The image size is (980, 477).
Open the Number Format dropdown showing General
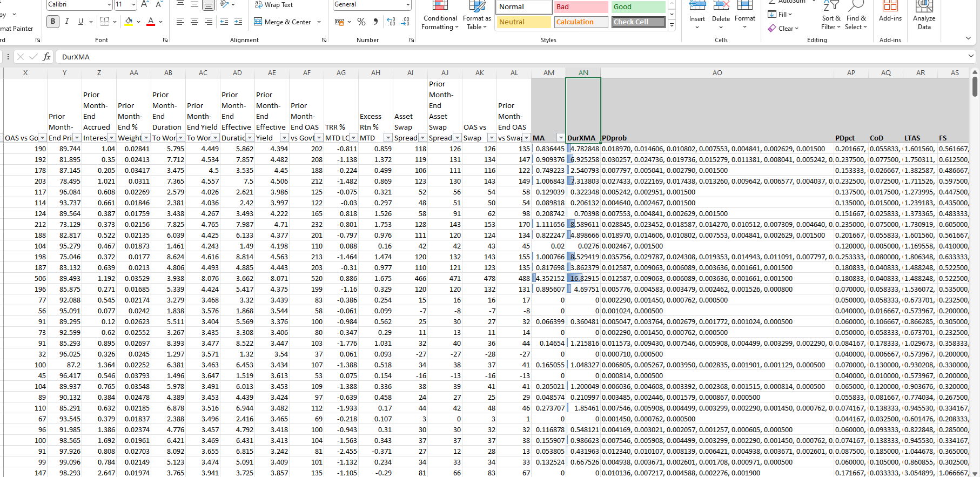pyautogui.click(x=408, y=4)
